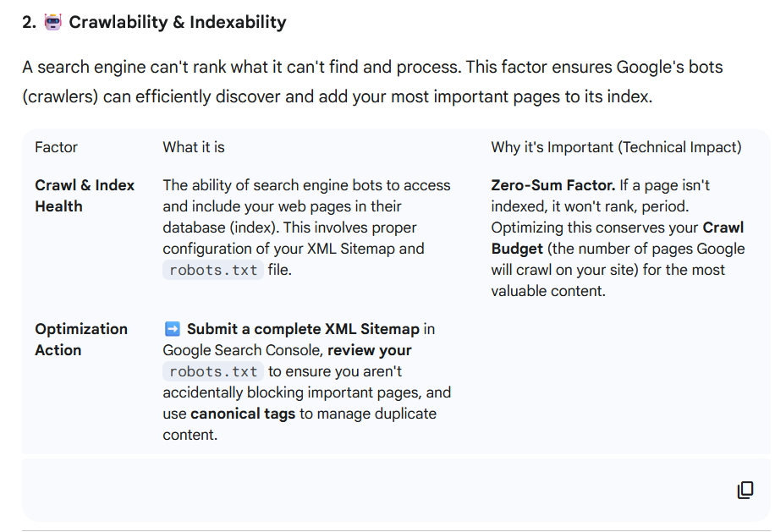
Task: Click the Why it's Important column header
Action: (616, 147)
